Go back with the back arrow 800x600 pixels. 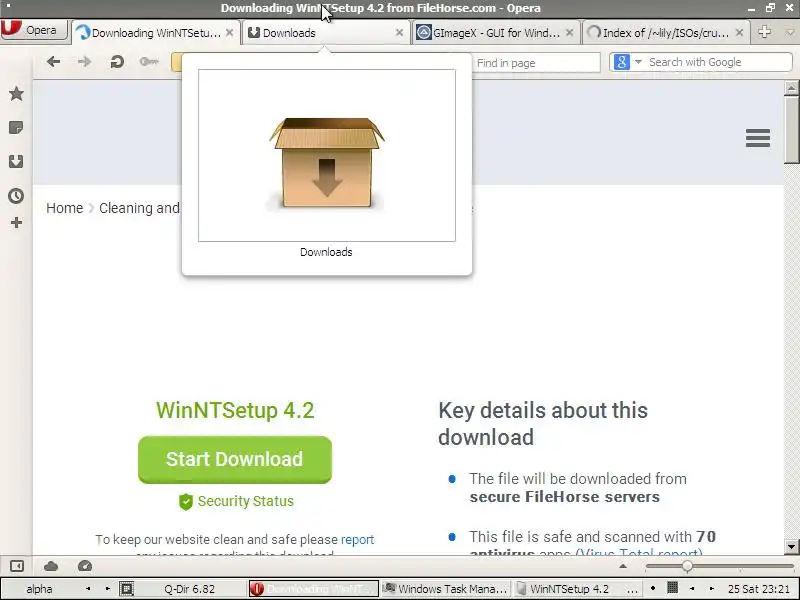(x=53, y=62)
